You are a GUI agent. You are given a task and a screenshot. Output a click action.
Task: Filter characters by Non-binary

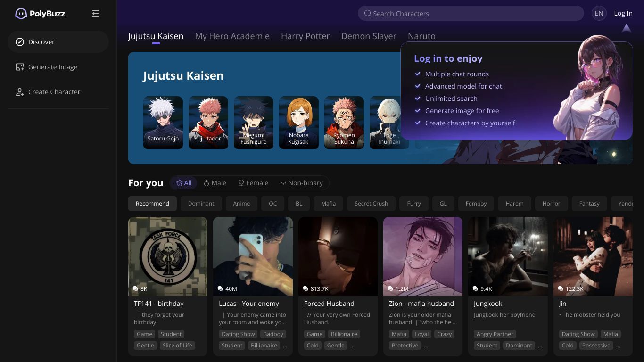[301, 183]
